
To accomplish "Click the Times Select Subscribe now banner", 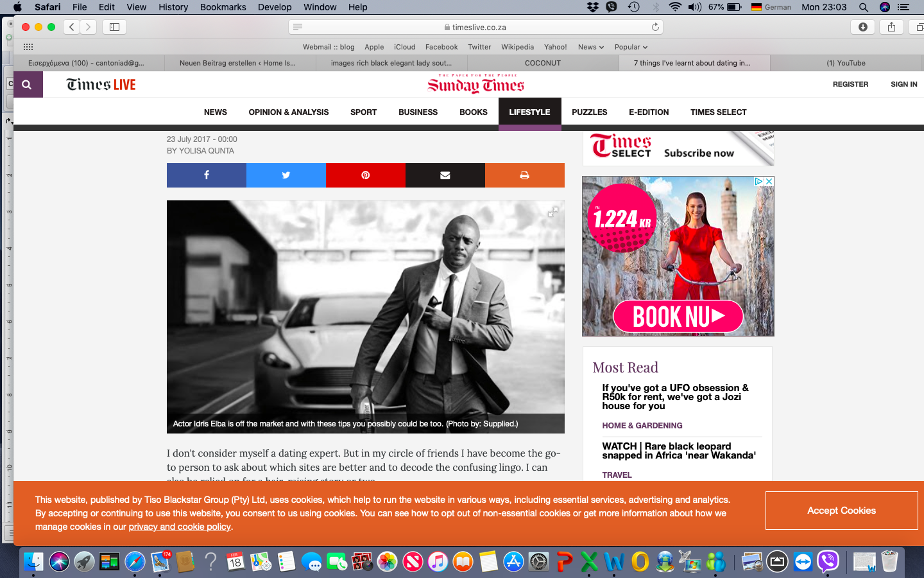I will click(678, 148).
